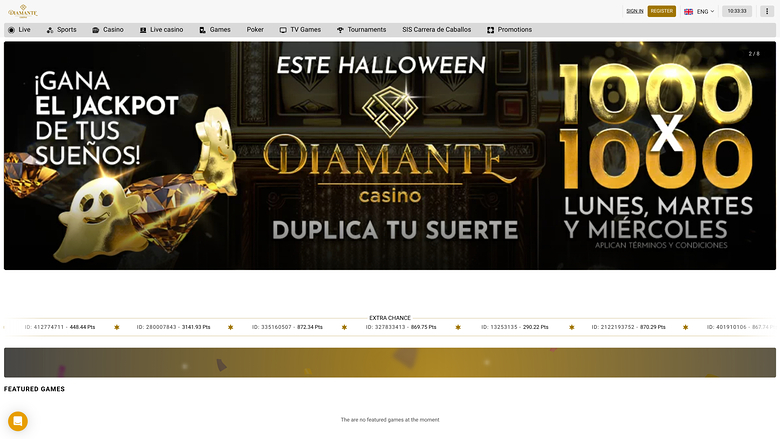Open SIS Carrera de Caballos
The image size is (780, 439).
(437, 30)
